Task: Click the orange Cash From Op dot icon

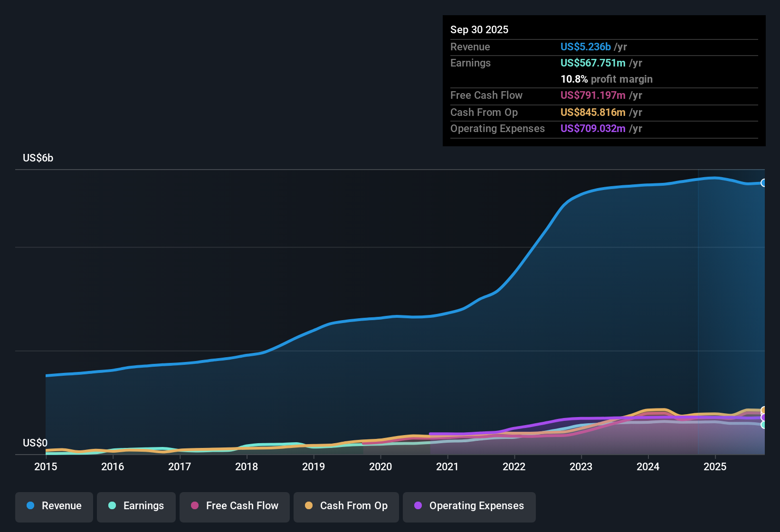Action: [x=308, y=506]
